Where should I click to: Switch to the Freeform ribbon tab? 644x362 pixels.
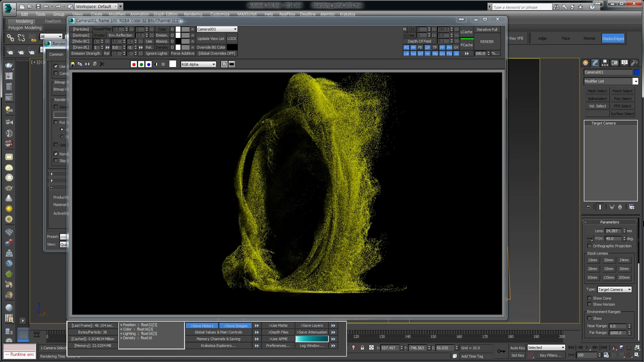click(53, 21)
